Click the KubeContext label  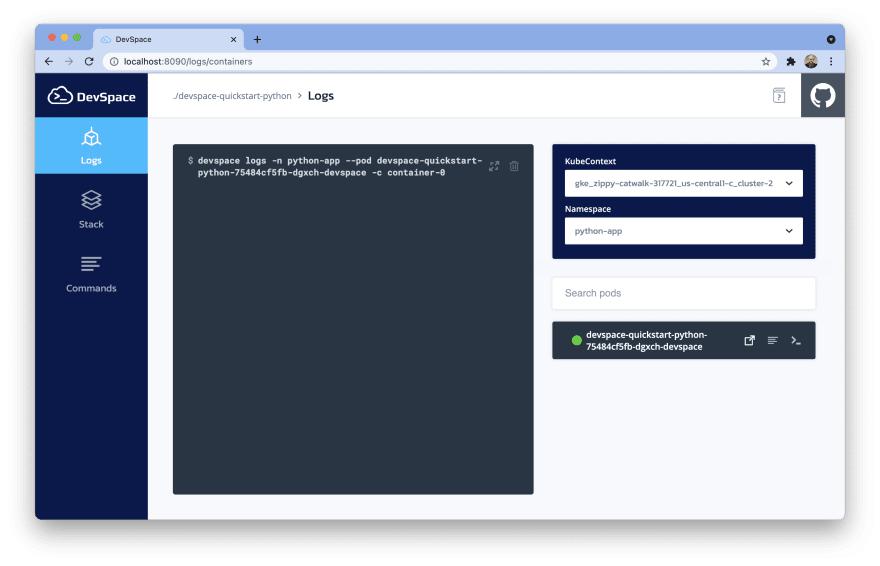pos(590,161)
